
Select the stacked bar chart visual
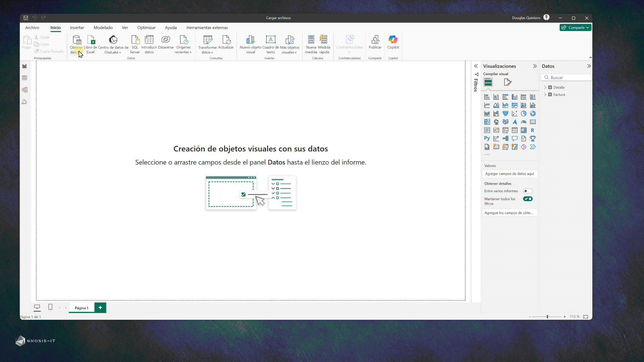coord(487,97)
